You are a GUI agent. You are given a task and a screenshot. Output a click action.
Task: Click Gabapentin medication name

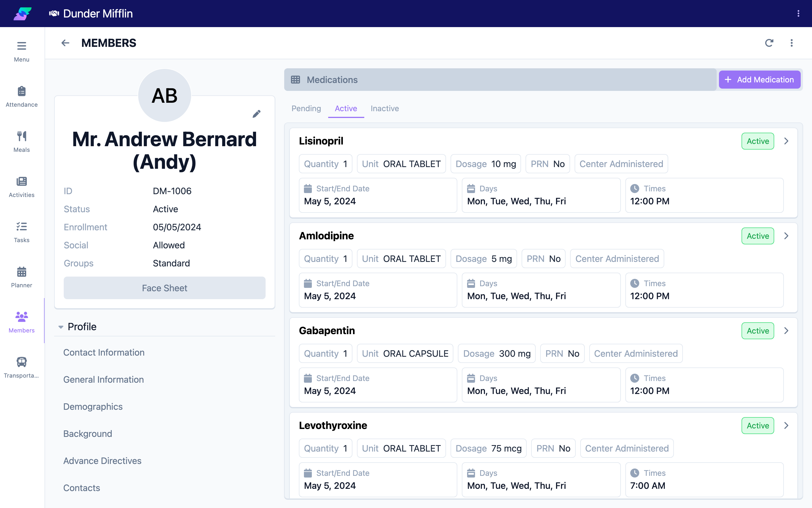pyautogui.click(x=327, y=330)
